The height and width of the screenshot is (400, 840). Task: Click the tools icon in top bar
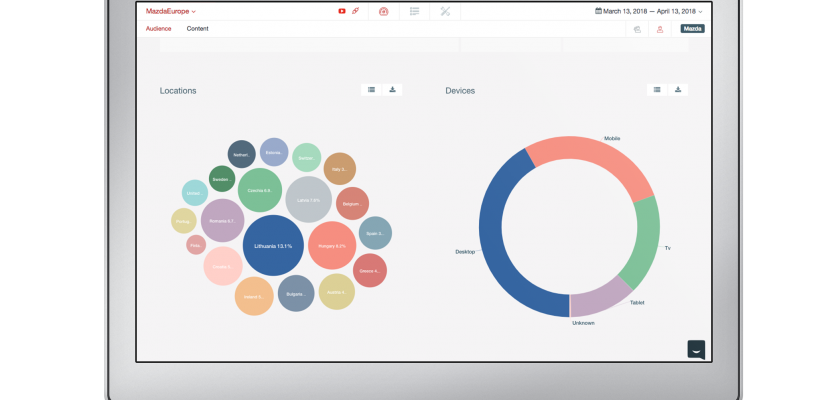coord(445,11)
